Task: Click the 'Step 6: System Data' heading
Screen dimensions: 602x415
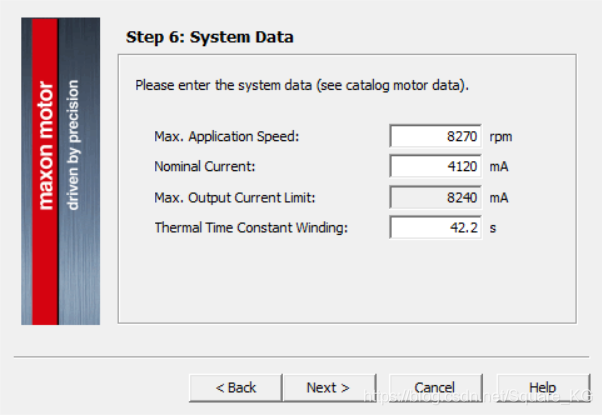Action: (210, 37)
